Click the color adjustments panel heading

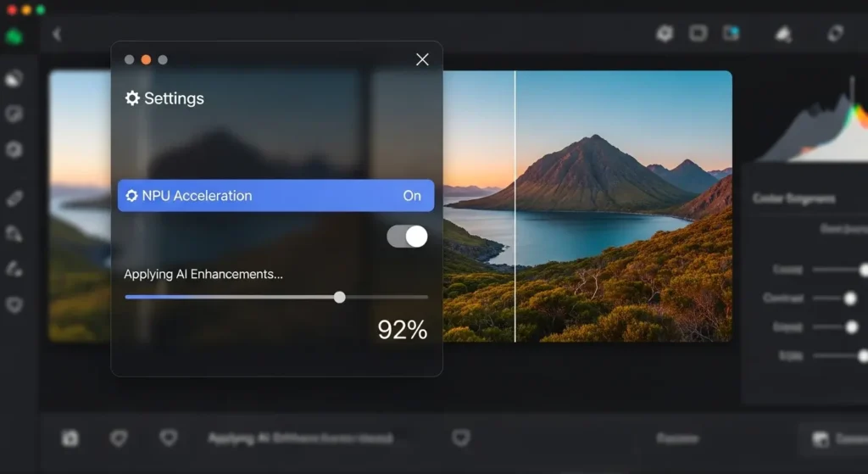[x=793, y=198]
